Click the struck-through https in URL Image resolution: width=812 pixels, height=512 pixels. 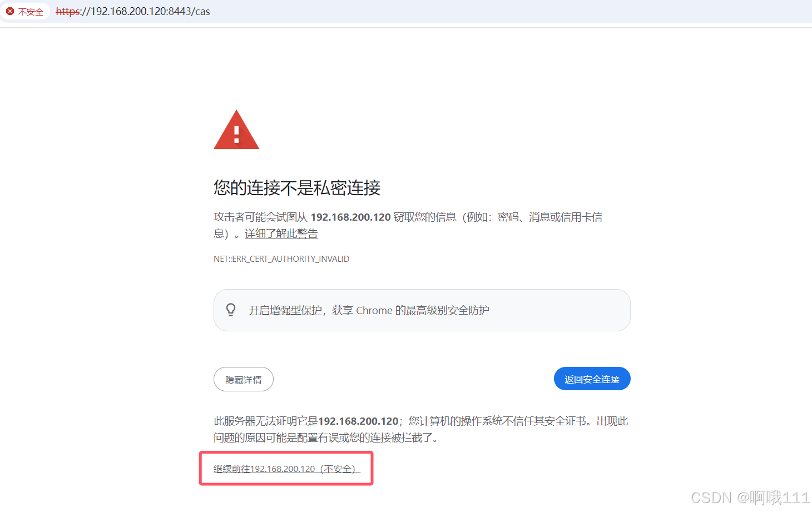point(68,12)
